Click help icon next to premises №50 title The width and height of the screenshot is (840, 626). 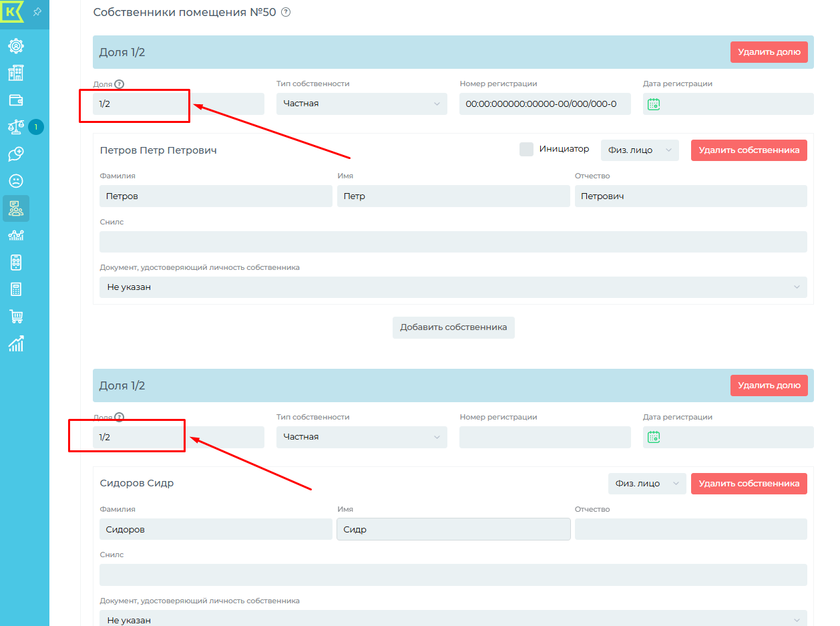click(286, 12)
